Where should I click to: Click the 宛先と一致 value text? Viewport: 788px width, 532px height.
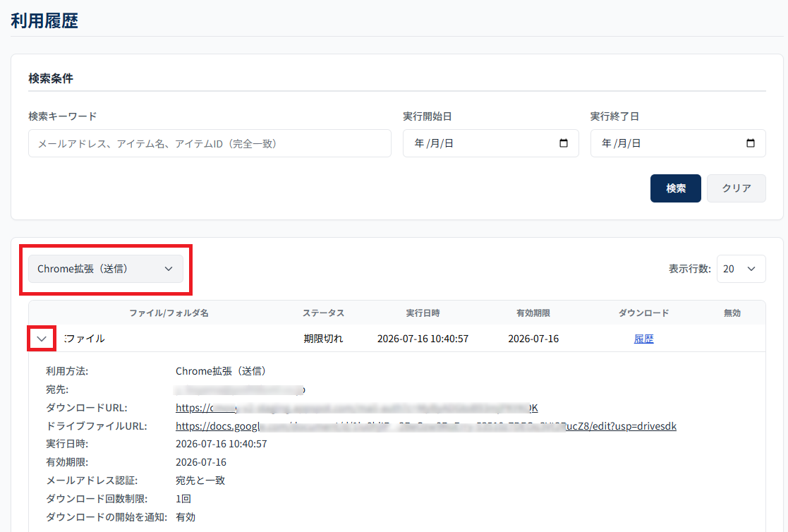click(x=200, y=480)
